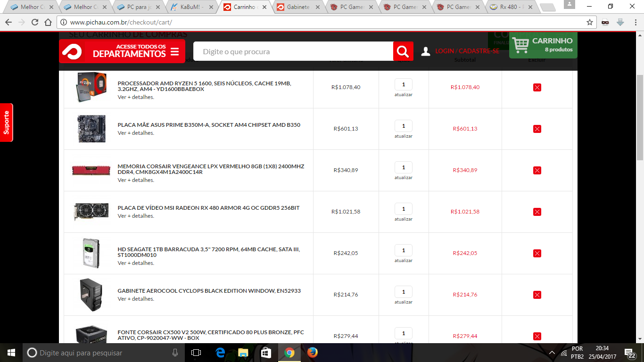Click the Cortana microphone icon
Screen dimensions: 644x362
coord(175,353)
